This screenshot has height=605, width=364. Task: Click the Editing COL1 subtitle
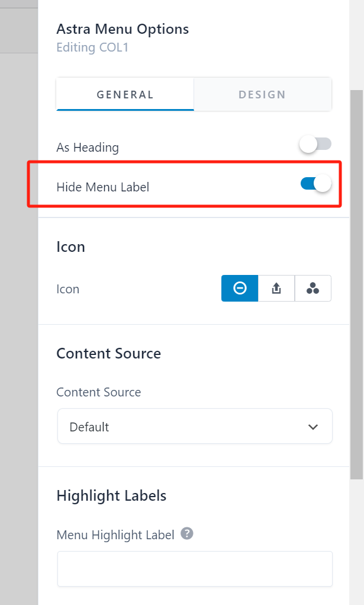point(92,47)
